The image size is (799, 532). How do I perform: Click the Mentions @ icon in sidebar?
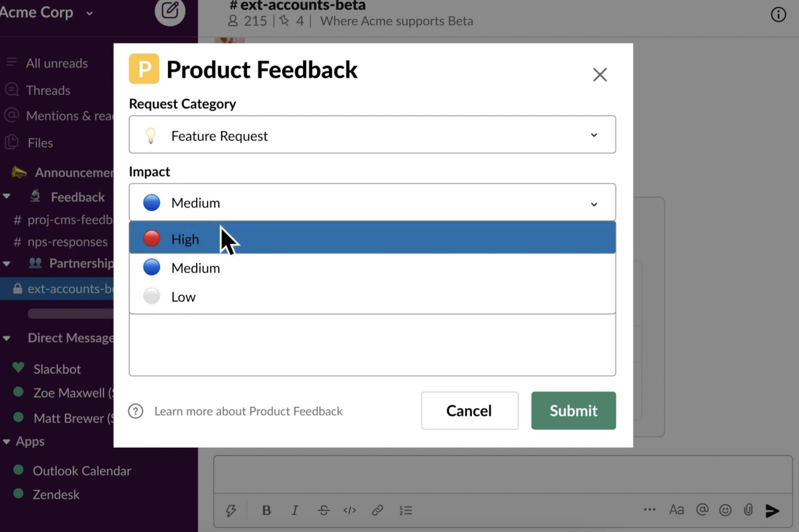point(11,115)
